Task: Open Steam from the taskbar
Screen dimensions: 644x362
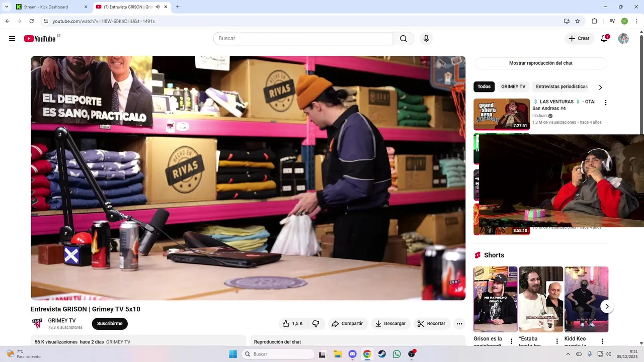Action: tap(382, 354)
